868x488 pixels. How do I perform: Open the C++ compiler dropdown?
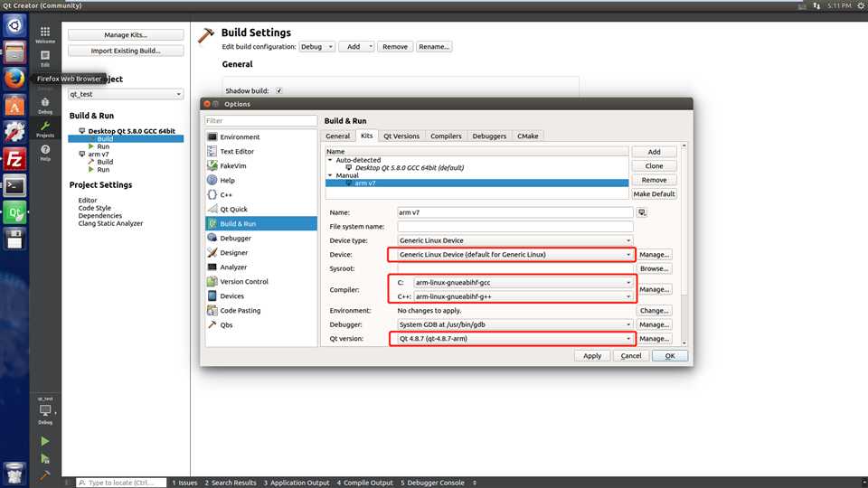[524, 296]
